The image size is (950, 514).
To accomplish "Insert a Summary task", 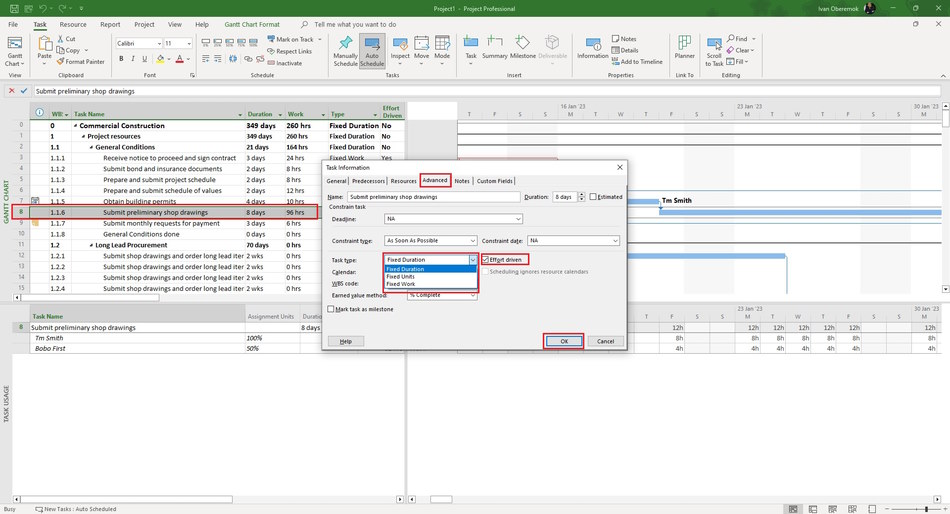I will tap(494, 48).
